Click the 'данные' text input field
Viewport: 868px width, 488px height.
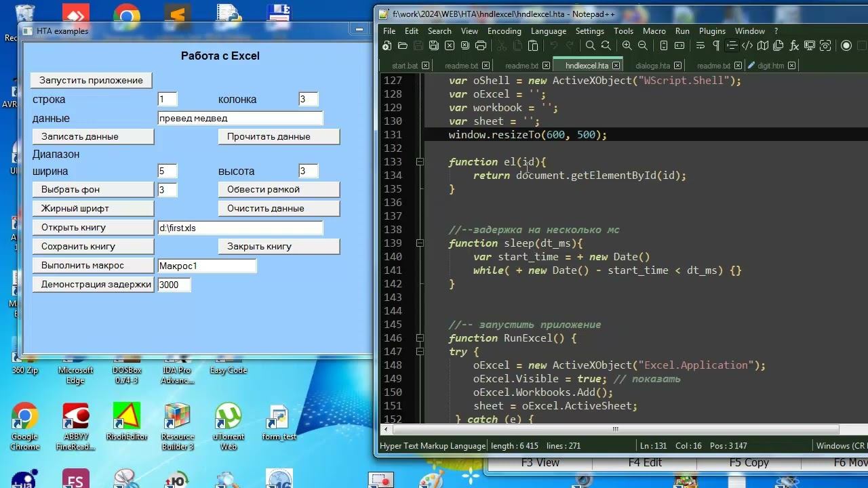(x=240, y=118)
